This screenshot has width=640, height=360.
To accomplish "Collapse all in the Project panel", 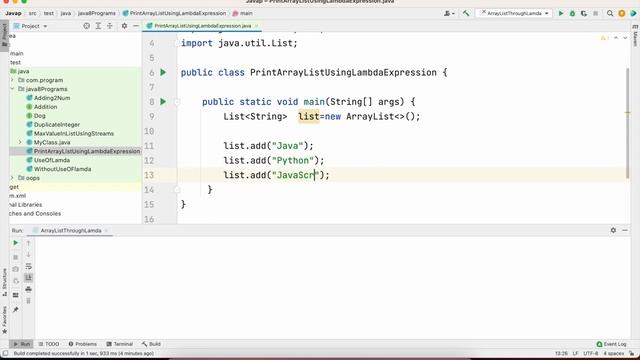I will (x=109, y=26).
